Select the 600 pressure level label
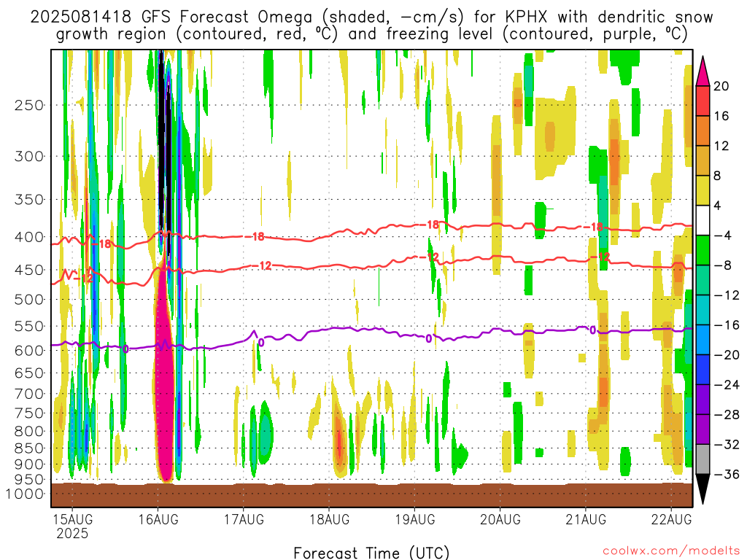Viewport: 747px width, 560px height. point(29,351)
